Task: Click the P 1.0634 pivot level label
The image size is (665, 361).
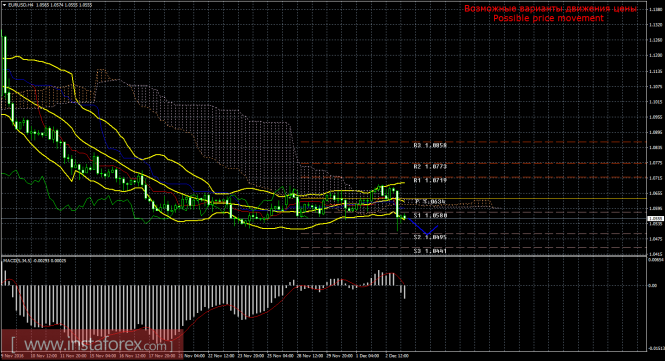Action: click(430, 202)
